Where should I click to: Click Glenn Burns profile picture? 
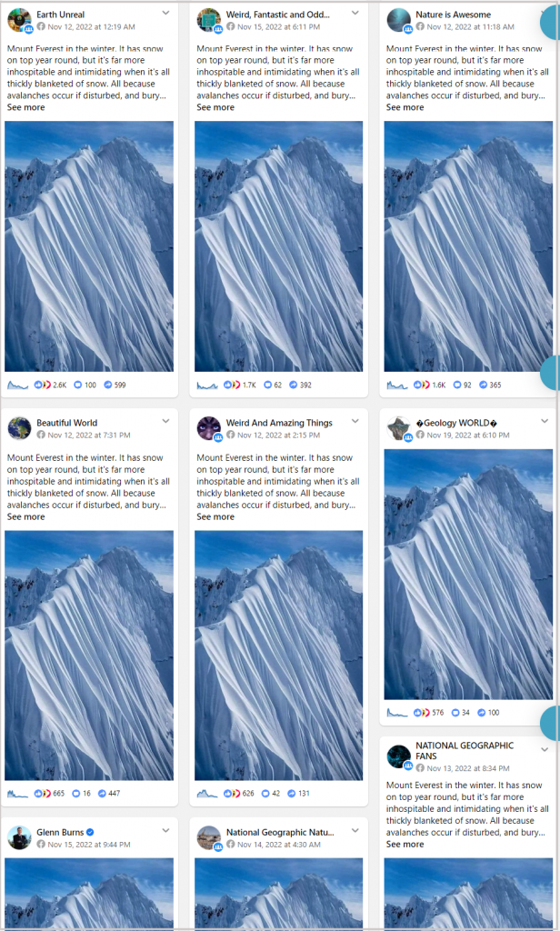[19, 837]
